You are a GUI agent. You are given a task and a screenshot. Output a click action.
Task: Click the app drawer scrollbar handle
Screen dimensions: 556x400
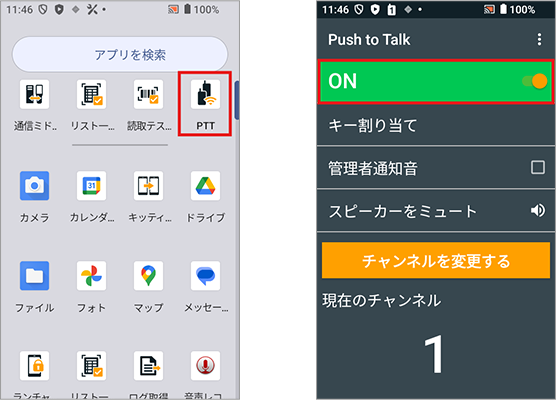(237, 100)
